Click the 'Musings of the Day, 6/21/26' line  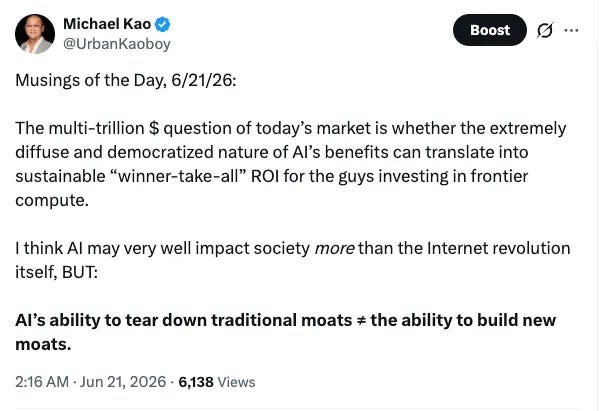tap(126, 80)
